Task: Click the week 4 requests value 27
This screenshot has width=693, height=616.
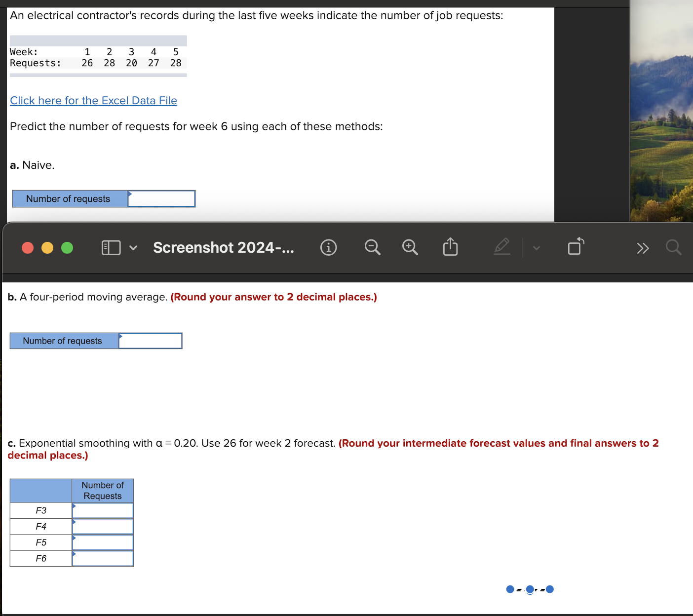Action: pyautogui.click(x=154, y=63)
